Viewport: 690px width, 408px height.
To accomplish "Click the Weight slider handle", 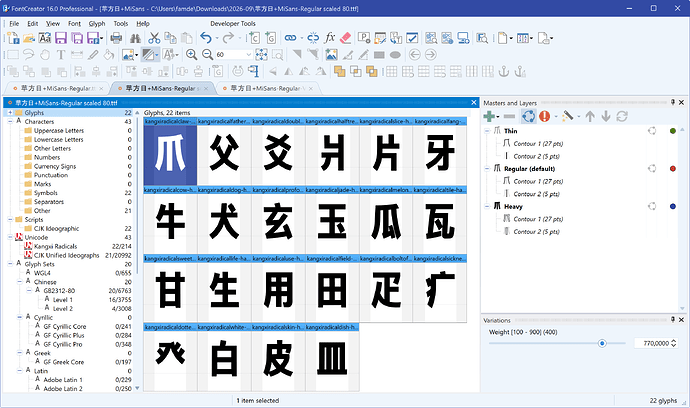I will point(602,343).
